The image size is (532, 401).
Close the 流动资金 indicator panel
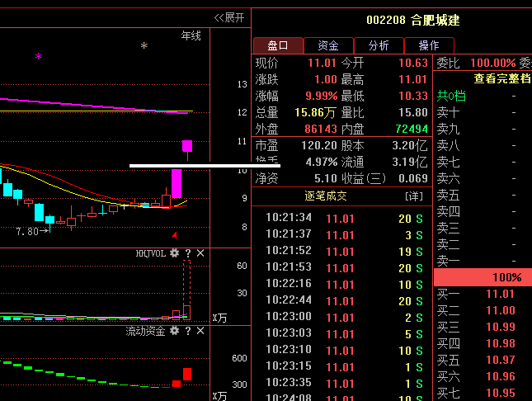click(200, 331)
